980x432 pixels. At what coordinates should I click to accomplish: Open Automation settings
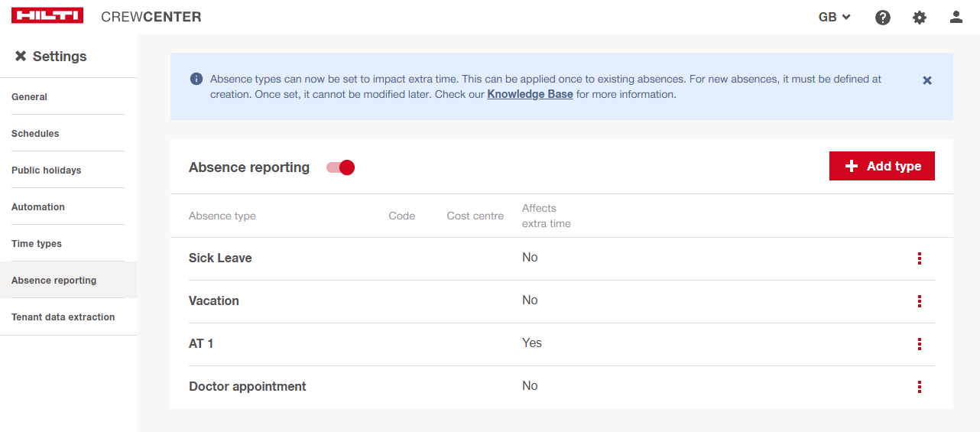click(38, 207)
